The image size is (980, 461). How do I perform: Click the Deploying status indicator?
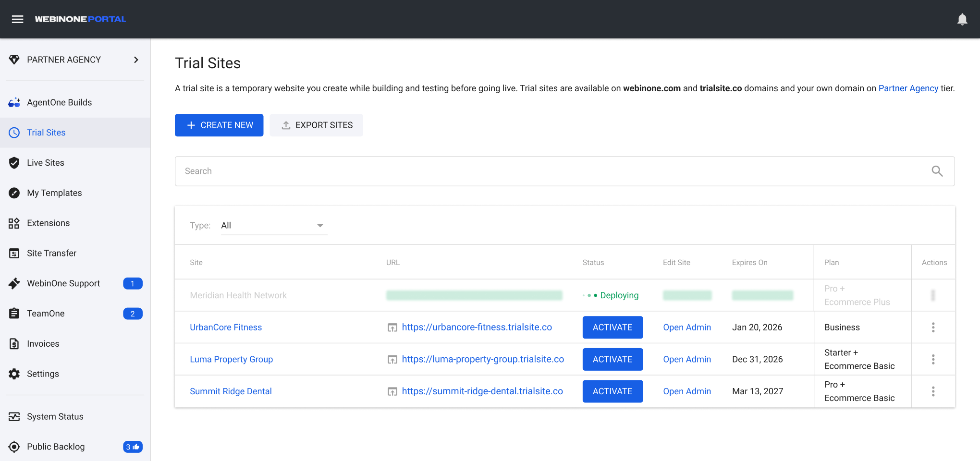coord(611,295)
